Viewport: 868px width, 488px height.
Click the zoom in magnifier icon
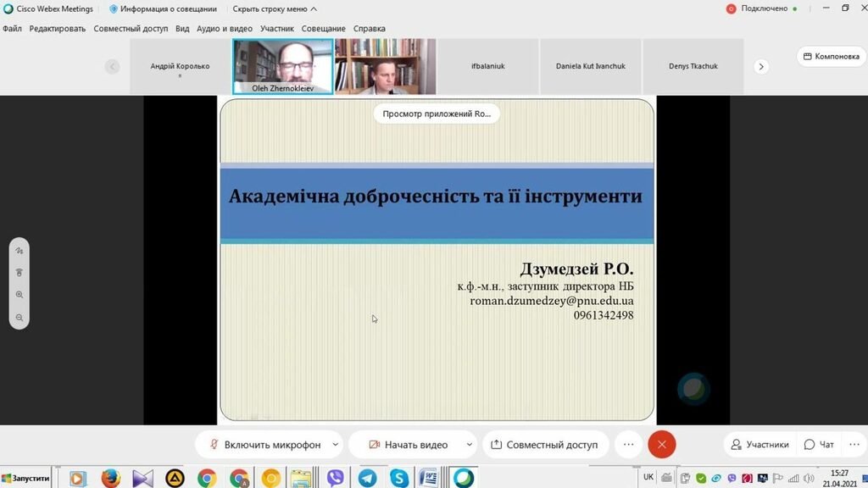point(19,295)
